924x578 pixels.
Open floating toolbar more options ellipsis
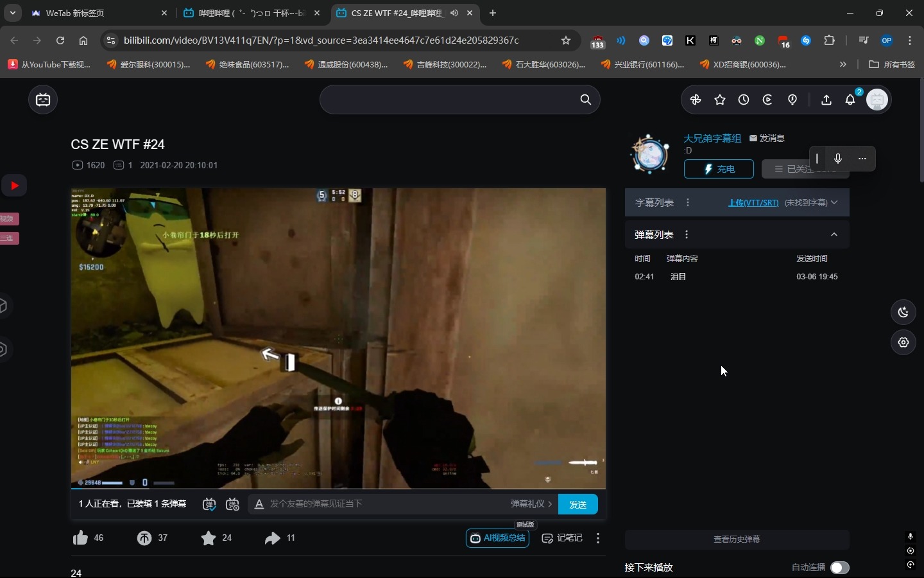(x=862, y=159)
